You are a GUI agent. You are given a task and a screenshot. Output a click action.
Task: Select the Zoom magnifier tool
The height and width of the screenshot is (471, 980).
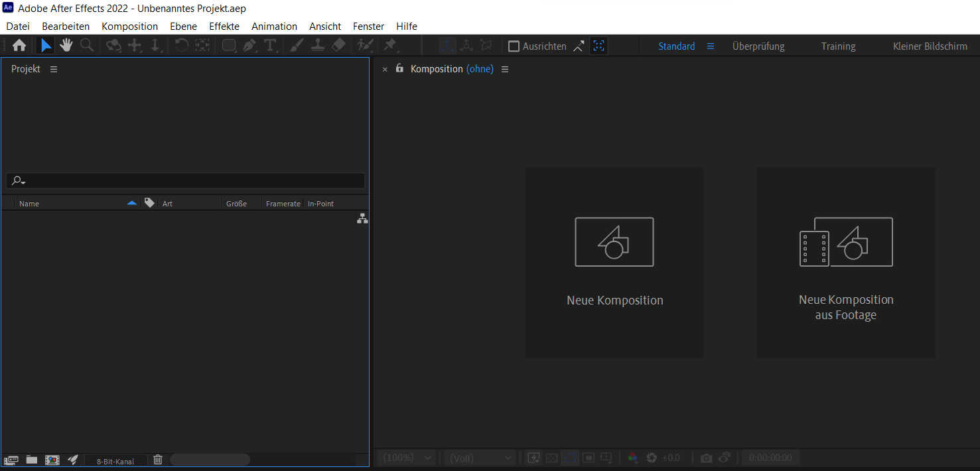pos(86,46)
